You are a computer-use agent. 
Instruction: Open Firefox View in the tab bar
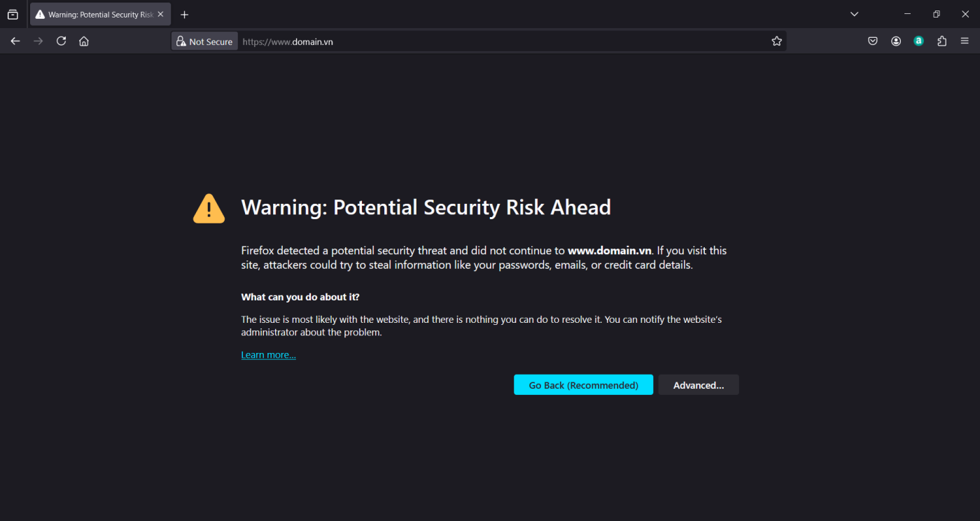(x=13, y=15)
